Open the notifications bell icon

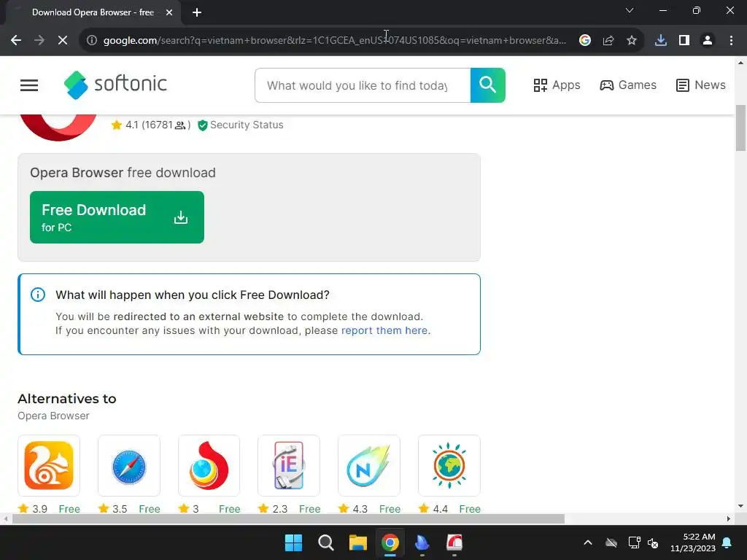click(x=727, y=542)
